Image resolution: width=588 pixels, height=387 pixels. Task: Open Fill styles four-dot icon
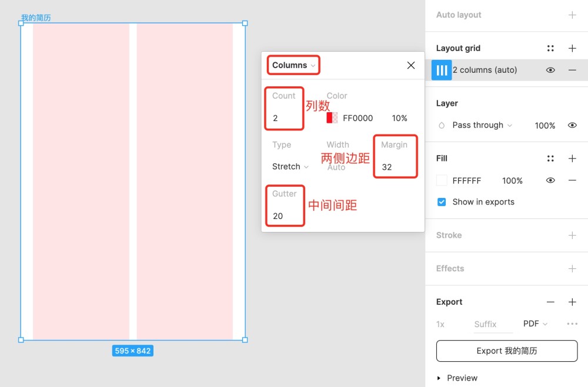(x=550, y=159)
